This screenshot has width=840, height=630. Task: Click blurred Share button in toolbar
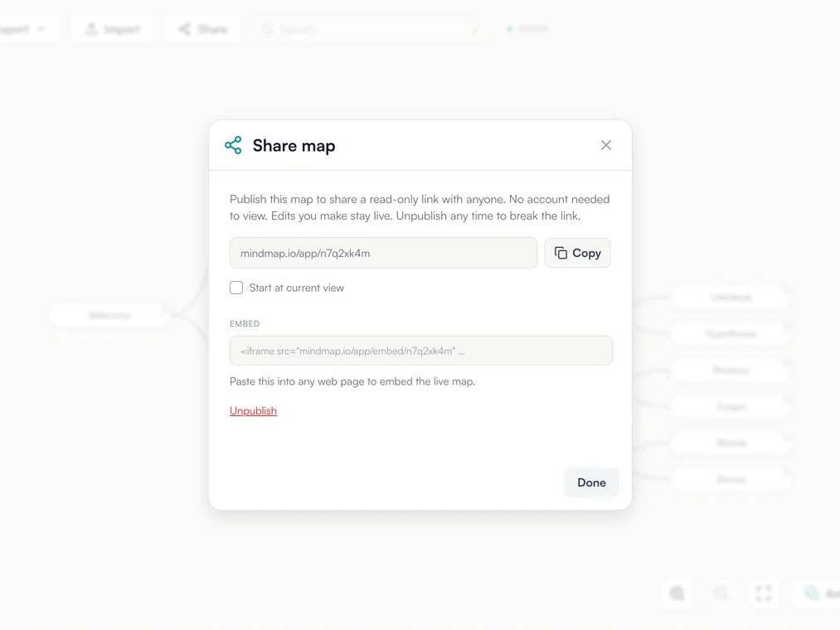202,29
